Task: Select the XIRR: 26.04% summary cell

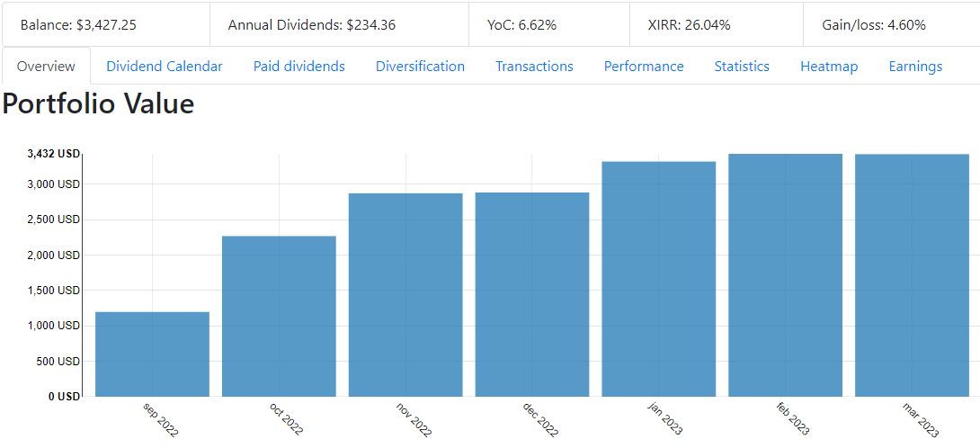Action: [717, 25]
